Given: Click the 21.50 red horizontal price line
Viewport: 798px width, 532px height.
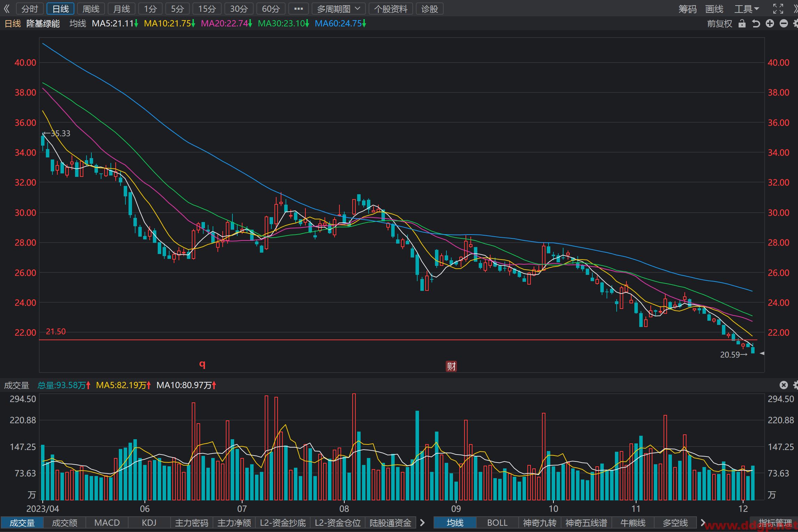Looking at the screenshot, I should [x=398, y=340].
